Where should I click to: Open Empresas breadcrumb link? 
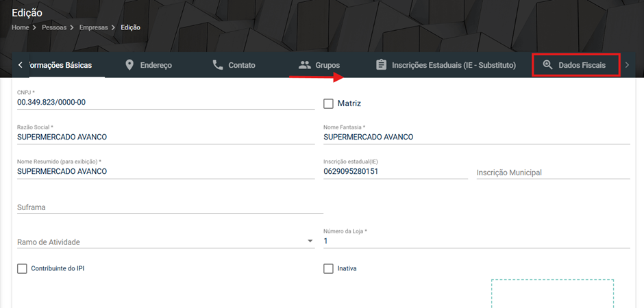click(94, 27)
